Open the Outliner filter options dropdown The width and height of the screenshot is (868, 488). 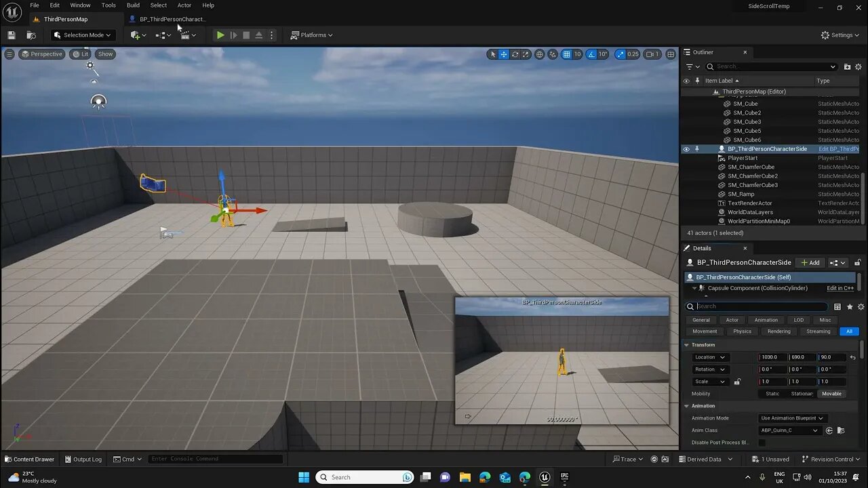click(x=692, y=66)
